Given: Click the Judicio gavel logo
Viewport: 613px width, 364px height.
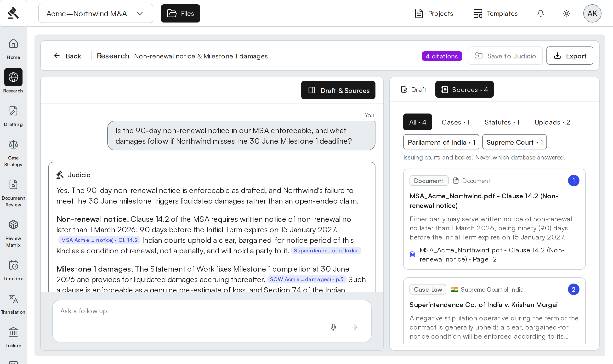Looking at the screenshot, I should coord(13,13).
